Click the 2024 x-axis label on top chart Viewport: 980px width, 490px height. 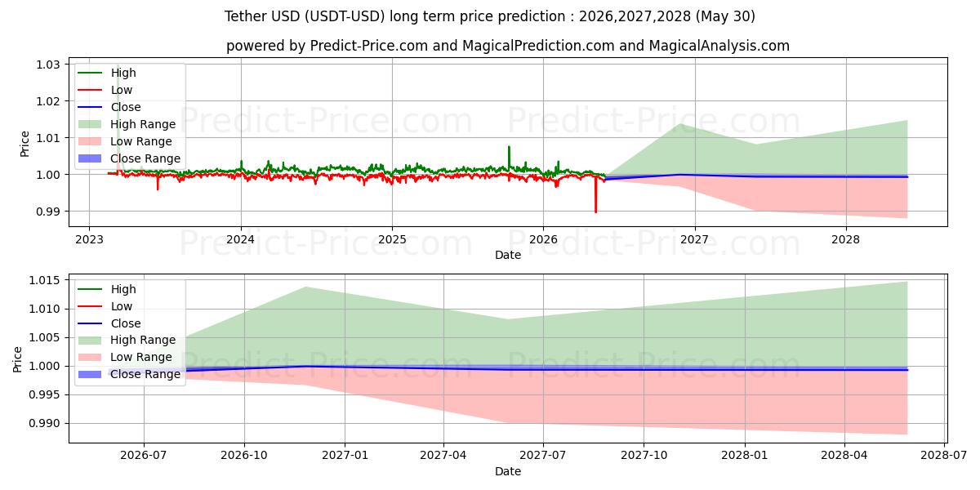coord(240,240)
